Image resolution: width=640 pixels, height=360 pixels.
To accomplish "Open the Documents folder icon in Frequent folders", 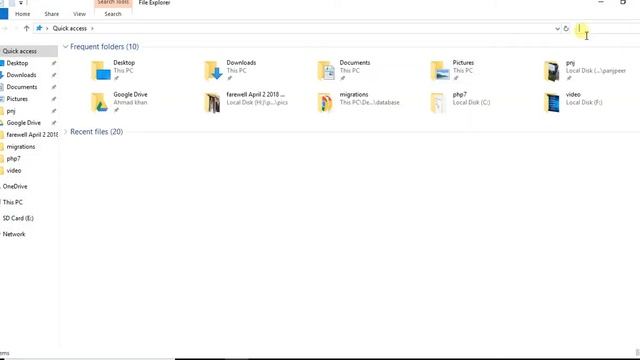I will pyautogui.click(x=326, y=71).
